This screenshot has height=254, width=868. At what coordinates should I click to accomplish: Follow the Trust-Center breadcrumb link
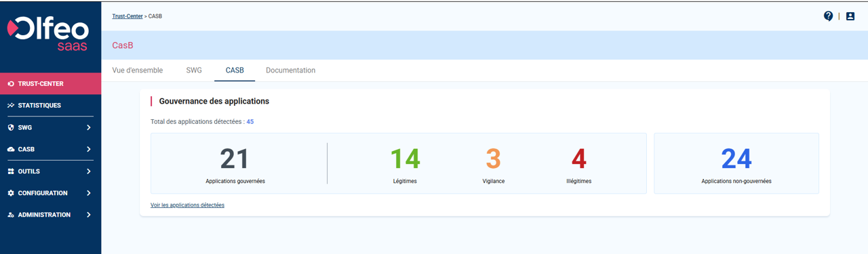pyautogui.click(x=127, y=16)
